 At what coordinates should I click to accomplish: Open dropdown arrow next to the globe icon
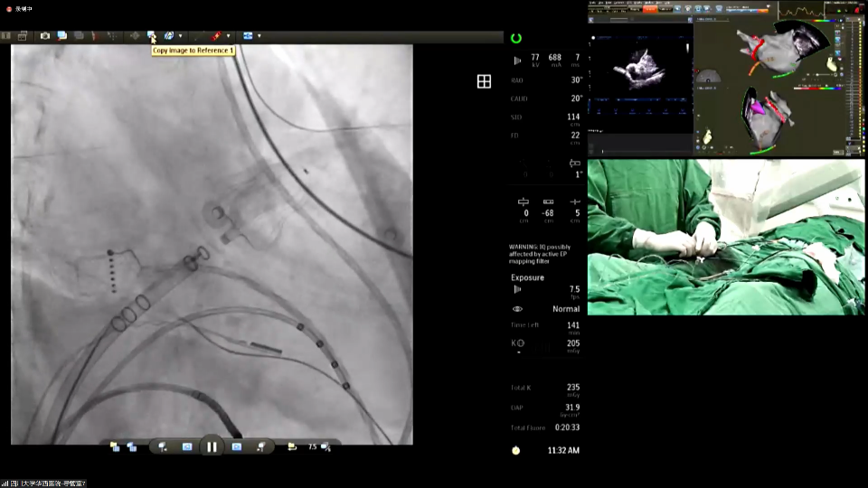coord(180,36)
